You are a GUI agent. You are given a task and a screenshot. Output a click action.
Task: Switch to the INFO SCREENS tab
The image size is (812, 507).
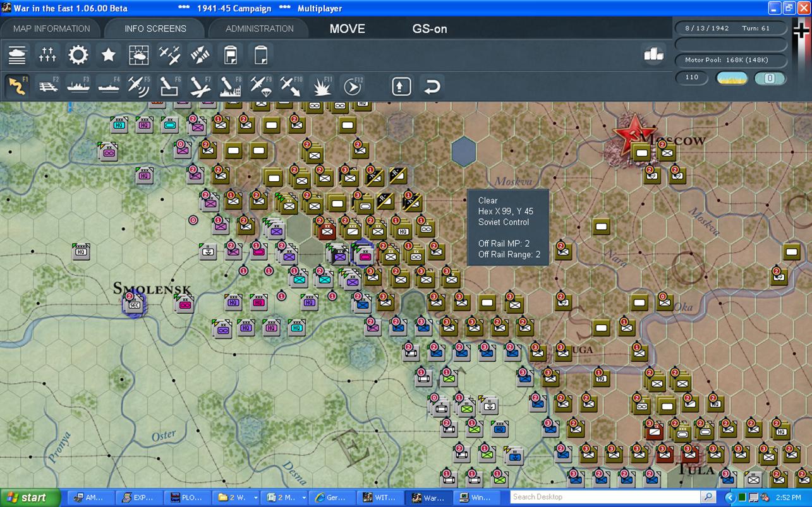click(x=155, y=28)
